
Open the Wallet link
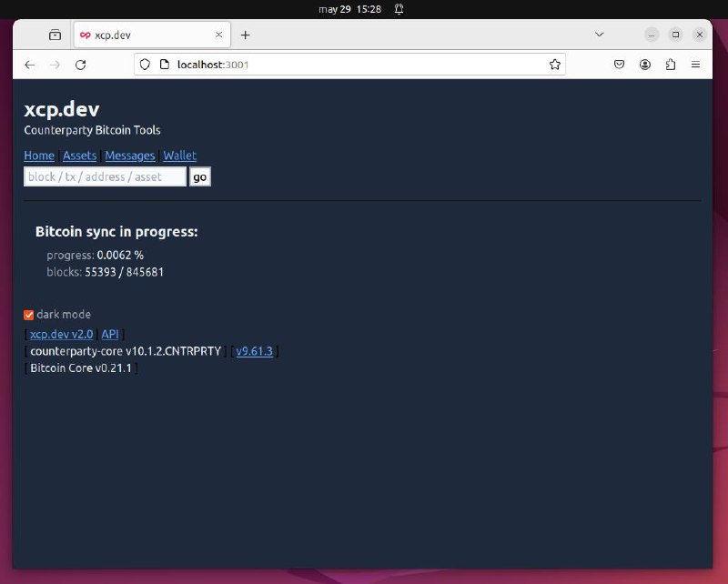click(179, 156)
